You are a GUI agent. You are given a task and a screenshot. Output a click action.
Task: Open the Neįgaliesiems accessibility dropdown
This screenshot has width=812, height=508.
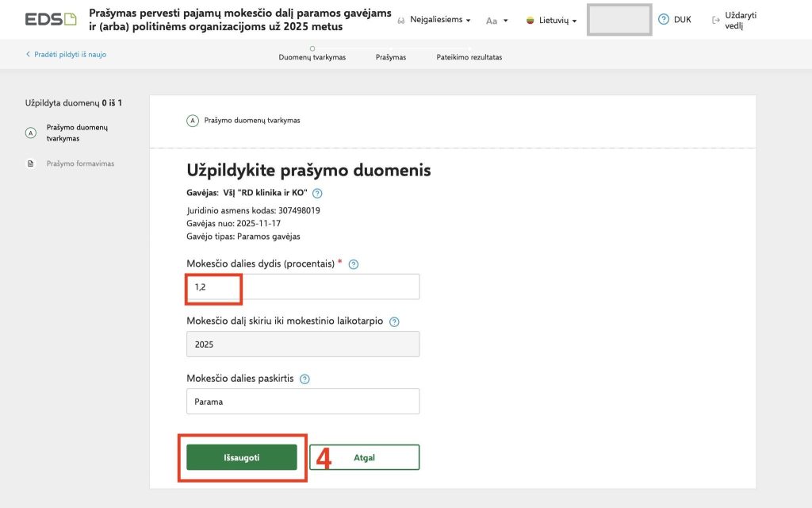440,20
